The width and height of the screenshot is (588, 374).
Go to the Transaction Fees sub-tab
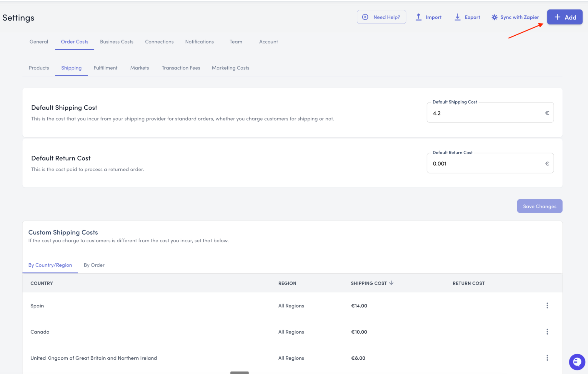point(181,68)
